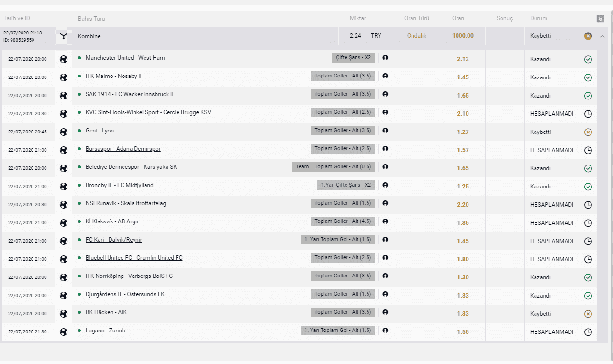
Task: Click the 1.Yarı Çifte Şans - X2 label
Action: coord(346,185)
